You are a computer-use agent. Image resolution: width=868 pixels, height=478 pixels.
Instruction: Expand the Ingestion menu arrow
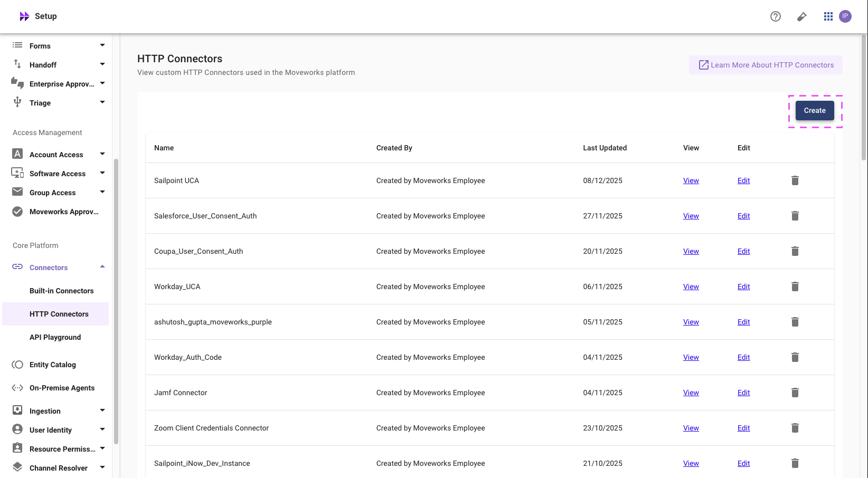coord(102,410)
